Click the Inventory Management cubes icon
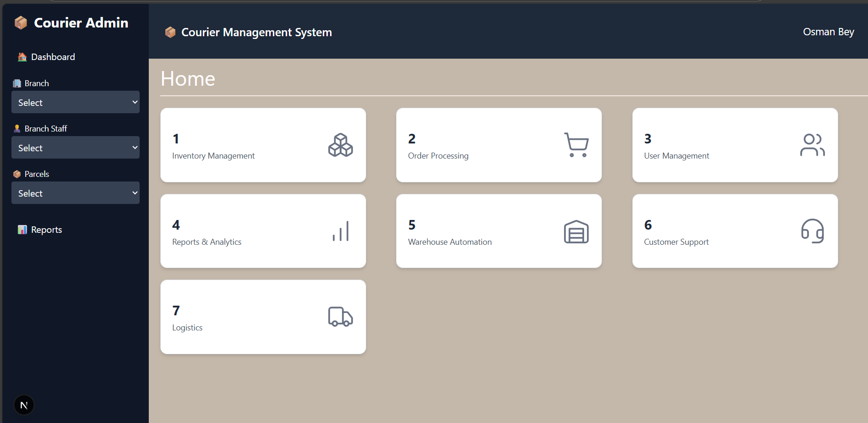The height and width of the screenshot is (423, 868). (x=341, y=145)
